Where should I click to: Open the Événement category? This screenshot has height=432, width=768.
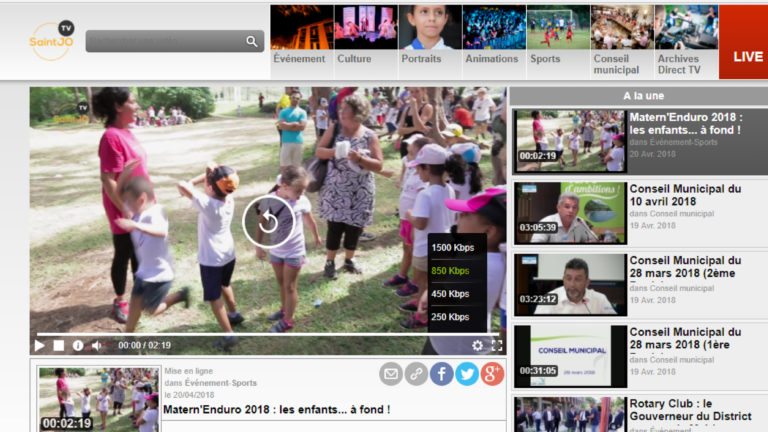tap(299, 59)
